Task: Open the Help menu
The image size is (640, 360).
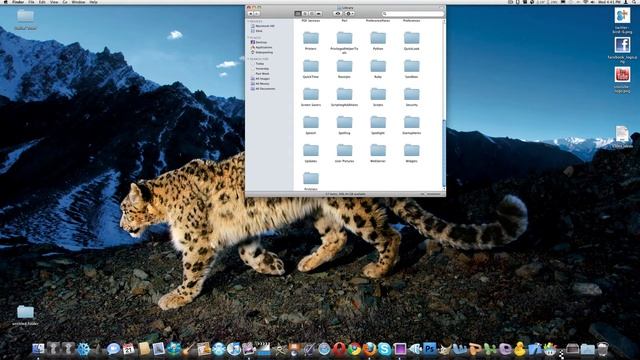Action: tap(93, 2)
